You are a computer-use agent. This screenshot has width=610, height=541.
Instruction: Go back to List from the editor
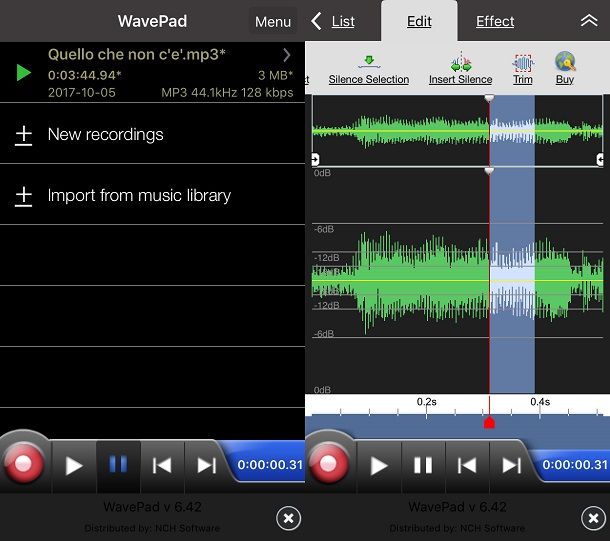coord(333,21)
